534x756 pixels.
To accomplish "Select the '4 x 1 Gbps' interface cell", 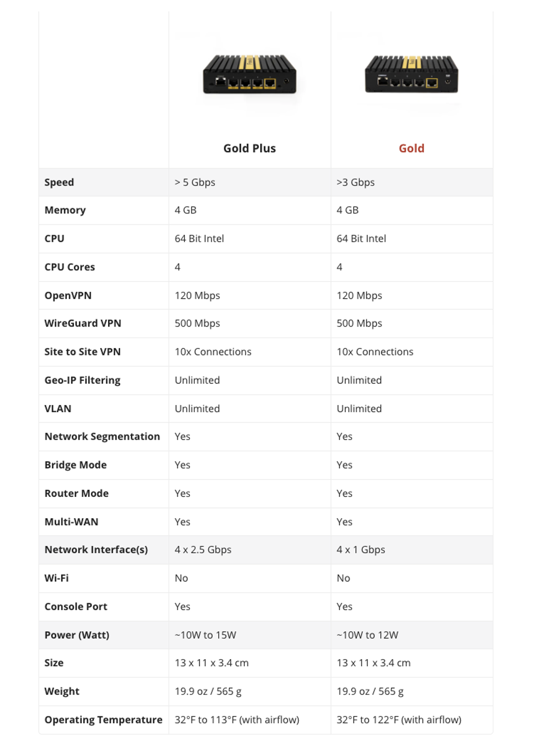I will click(361, 549).
